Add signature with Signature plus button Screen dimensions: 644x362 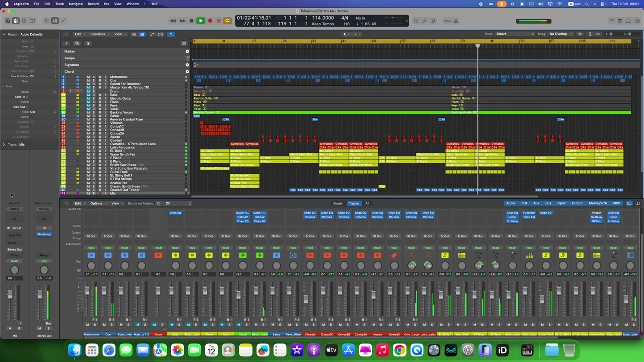pyautogui.click(x=187, y=65)
